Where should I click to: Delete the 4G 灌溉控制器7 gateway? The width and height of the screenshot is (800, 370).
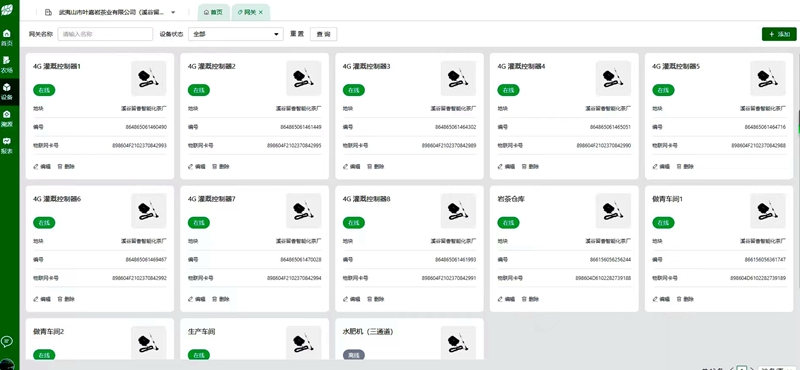coord(220,299)
